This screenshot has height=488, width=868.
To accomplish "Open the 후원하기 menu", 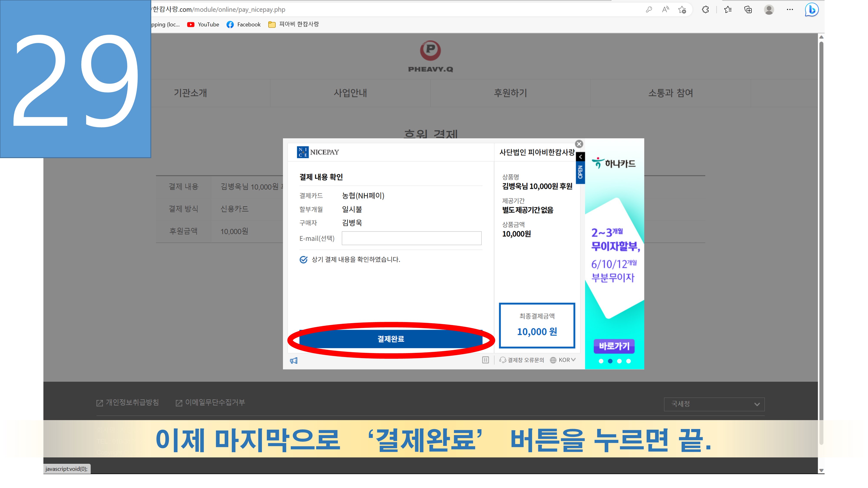I will tap(510, 93).
